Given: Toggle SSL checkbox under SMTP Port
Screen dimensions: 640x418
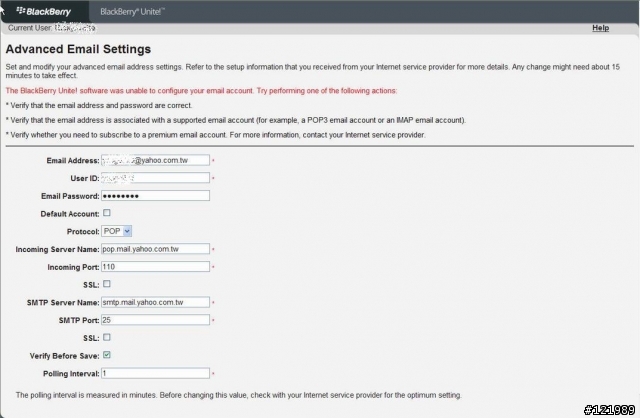Looking at the screenshot, I should (107, 337).
